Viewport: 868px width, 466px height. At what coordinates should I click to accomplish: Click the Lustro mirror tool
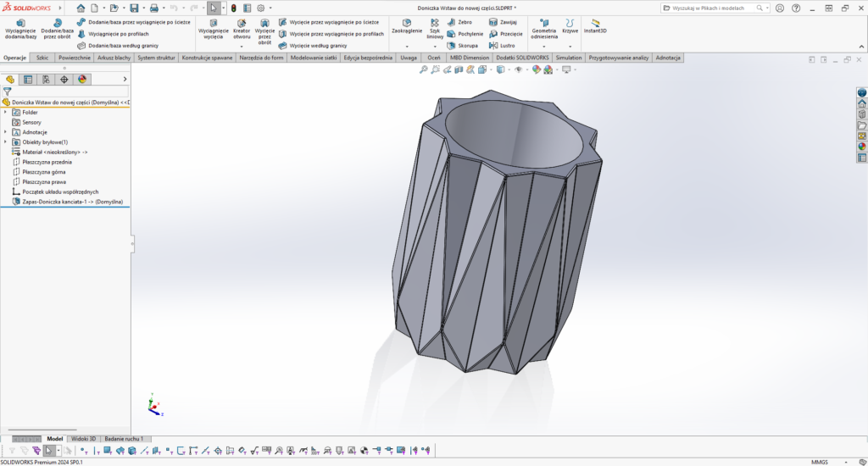(502, 46)
